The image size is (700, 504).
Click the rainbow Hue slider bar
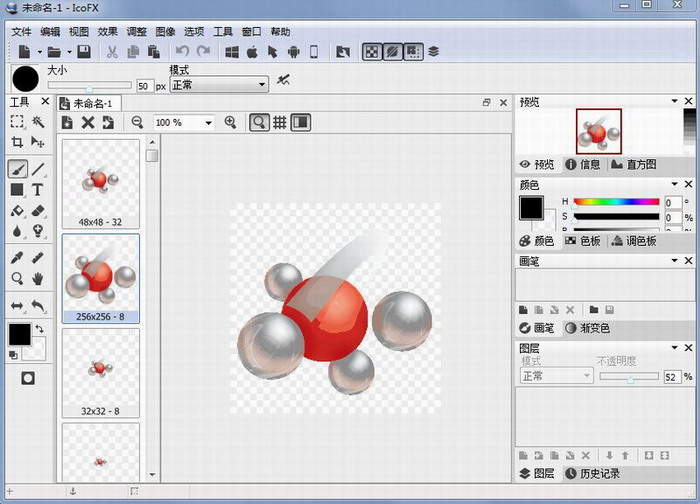(617, 202)
